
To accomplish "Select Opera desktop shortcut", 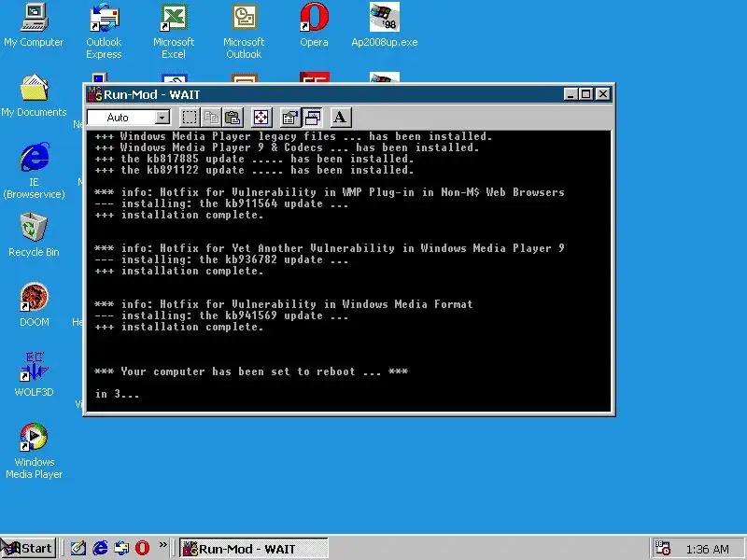I will click(x=314, y=25).
